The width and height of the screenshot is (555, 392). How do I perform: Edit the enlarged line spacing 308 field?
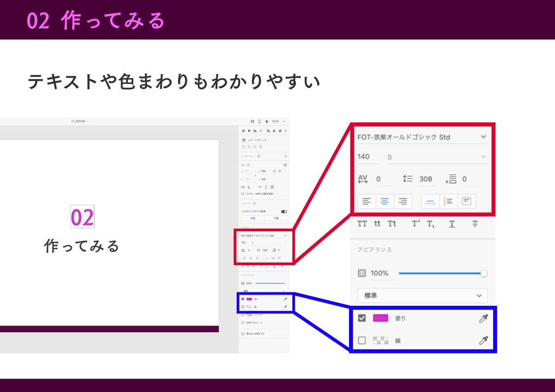(x=427, y=179)
